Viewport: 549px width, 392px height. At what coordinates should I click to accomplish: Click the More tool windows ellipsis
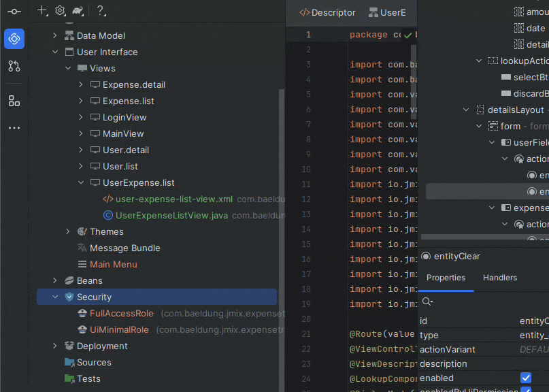pos(14,128)
